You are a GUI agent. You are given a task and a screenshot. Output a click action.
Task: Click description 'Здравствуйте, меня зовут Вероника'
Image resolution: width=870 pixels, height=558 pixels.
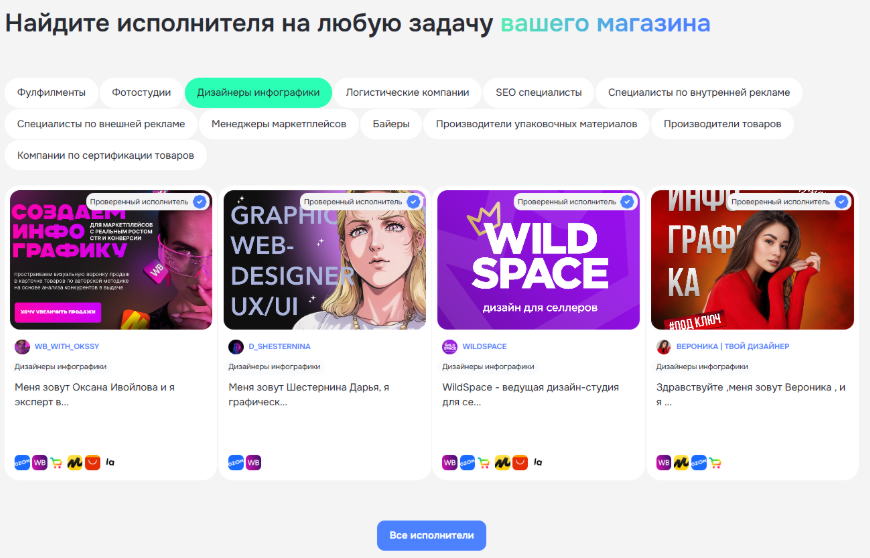click(x=751, y=394)
